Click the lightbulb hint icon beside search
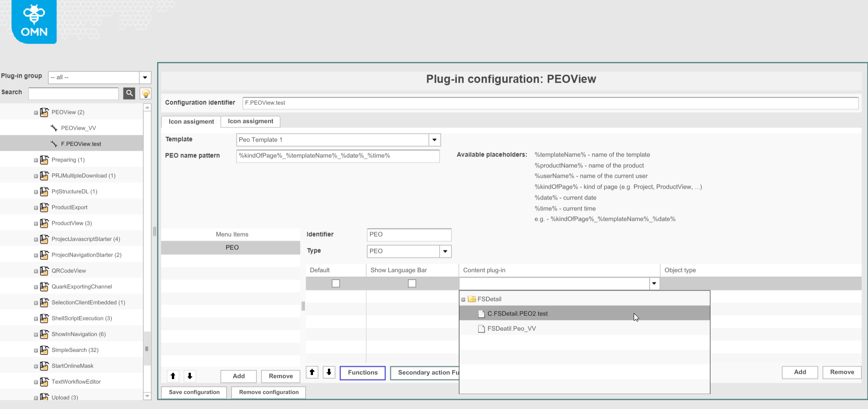The height and width of the screenshot is (409, 868). (145, 93)
